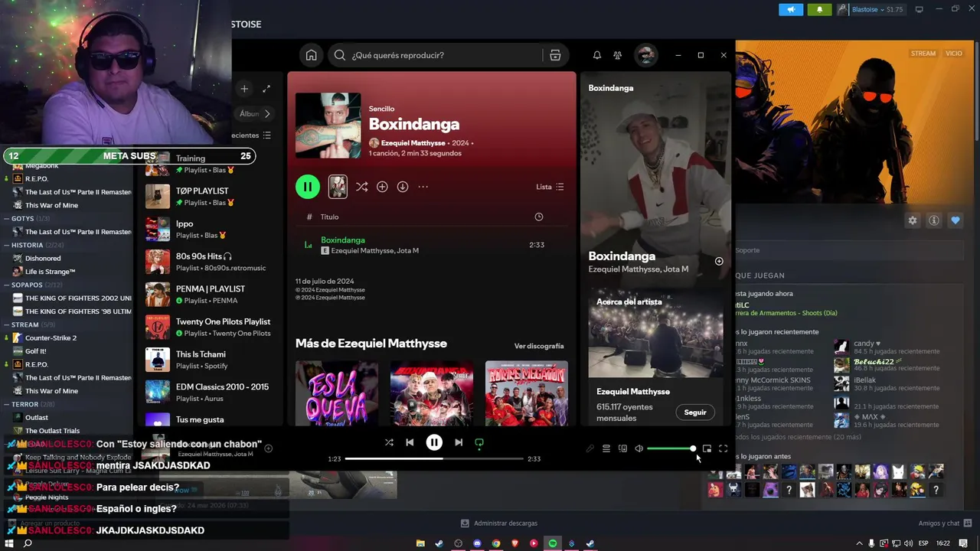Open EDM Classics 2010 - 2015 playlist
Viewport: 980px width, 551px height.
211,392
